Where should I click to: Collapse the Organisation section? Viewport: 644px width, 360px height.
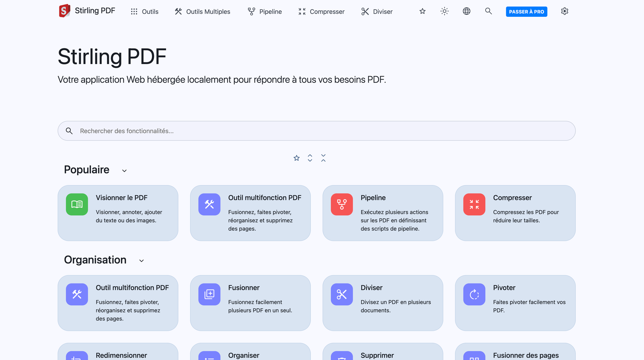pyautogui.click(x=141, y=261)
